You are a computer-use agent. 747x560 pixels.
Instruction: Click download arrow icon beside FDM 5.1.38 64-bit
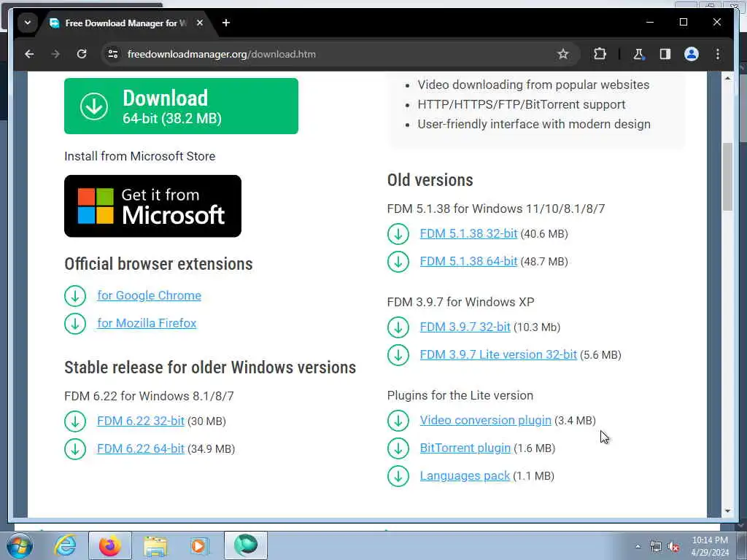pyautogui.click(x=398, y=262)
